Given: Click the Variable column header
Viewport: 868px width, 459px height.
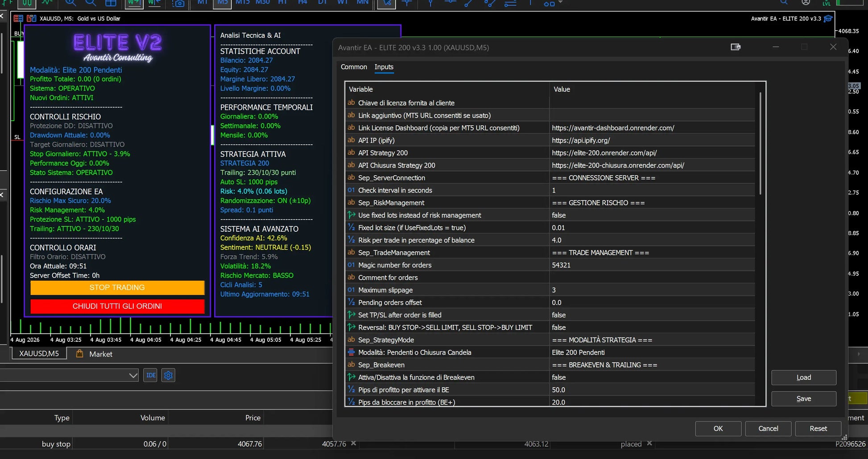Looking at the screenshot, I should coord(447,89).
